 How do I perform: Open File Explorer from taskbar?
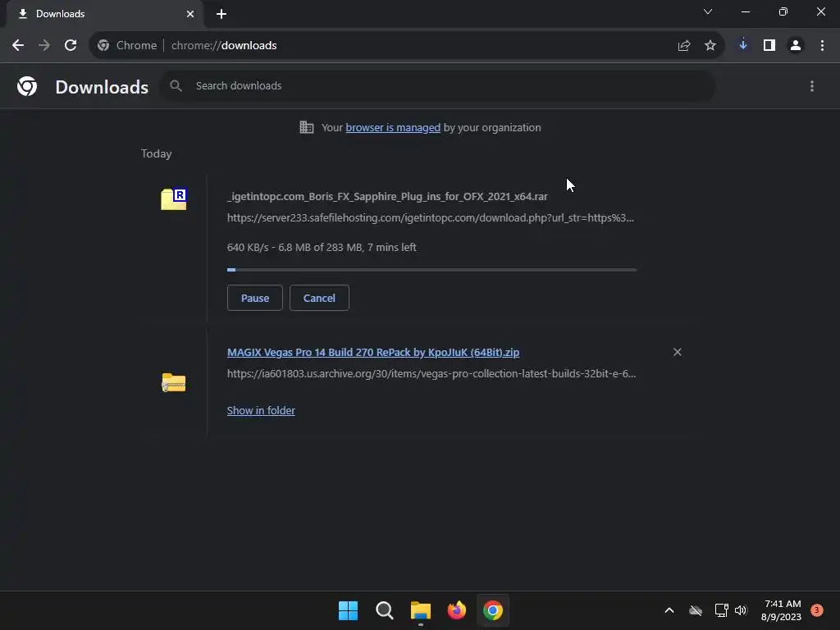tap(421, 610)
